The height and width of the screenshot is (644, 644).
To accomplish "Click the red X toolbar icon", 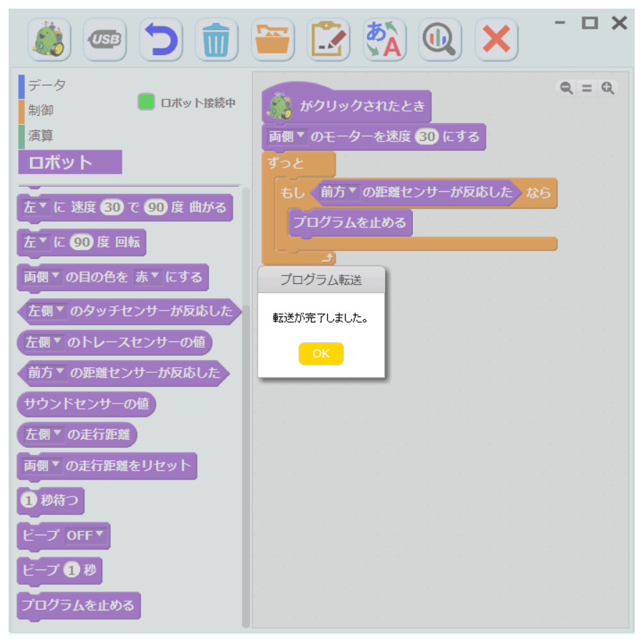I will coord(496,39).
